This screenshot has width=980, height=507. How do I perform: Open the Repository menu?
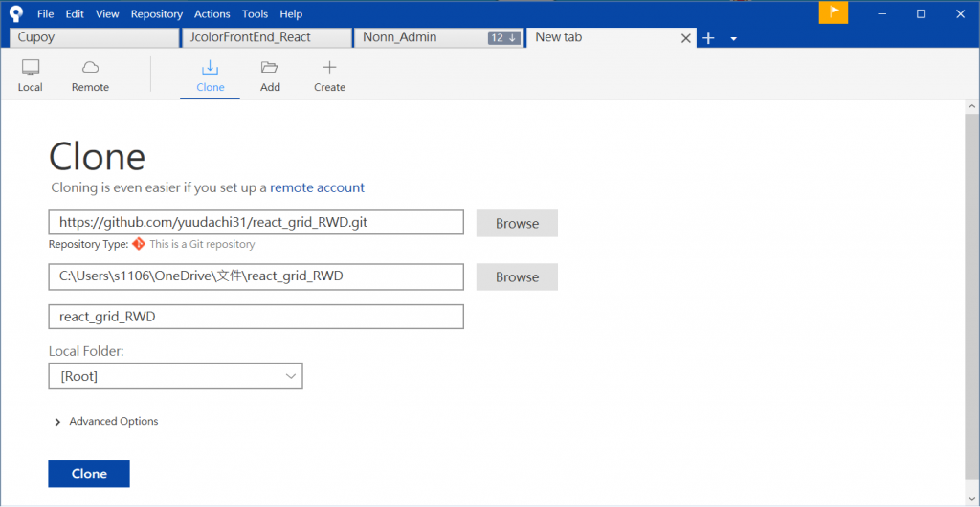coord(156,13)
